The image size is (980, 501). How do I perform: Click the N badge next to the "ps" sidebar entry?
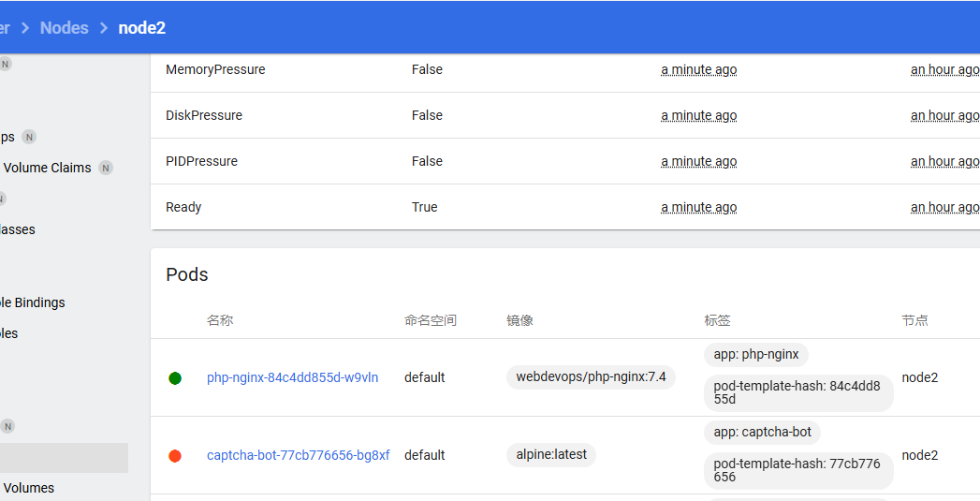click(x=29, y=137)
